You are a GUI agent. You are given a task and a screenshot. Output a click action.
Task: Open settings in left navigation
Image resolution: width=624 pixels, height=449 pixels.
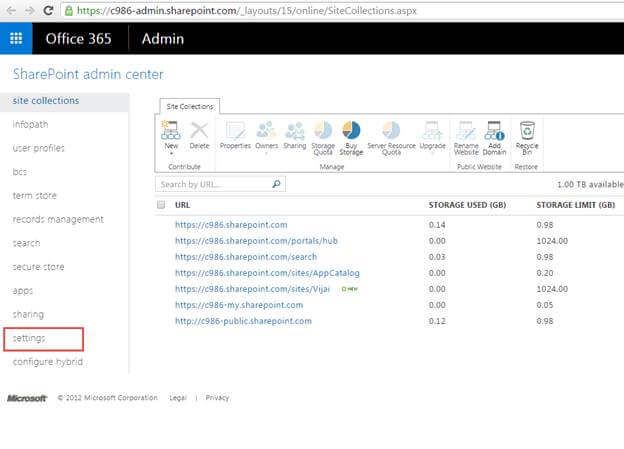(29, 338)
